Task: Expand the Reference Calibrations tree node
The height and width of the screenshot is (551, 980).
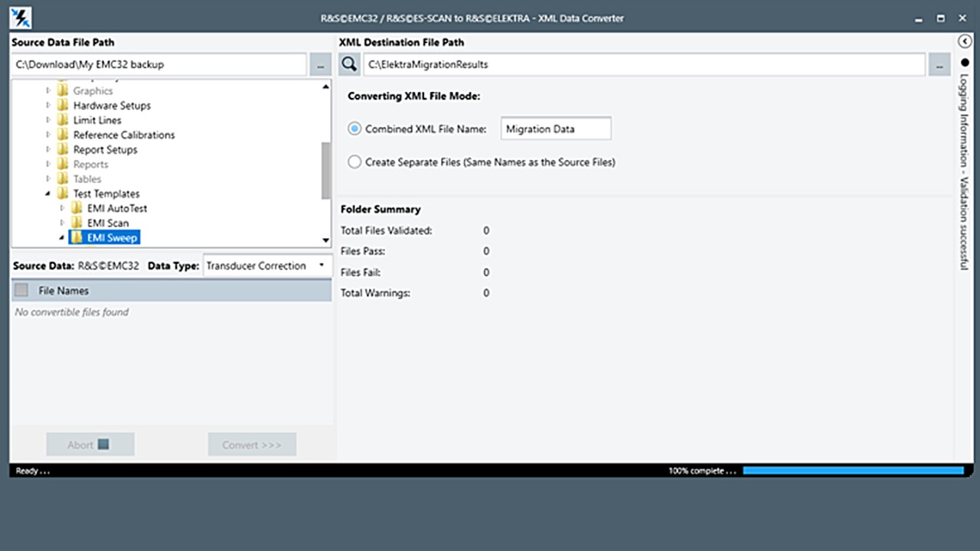Action: (x=48, y=135)
